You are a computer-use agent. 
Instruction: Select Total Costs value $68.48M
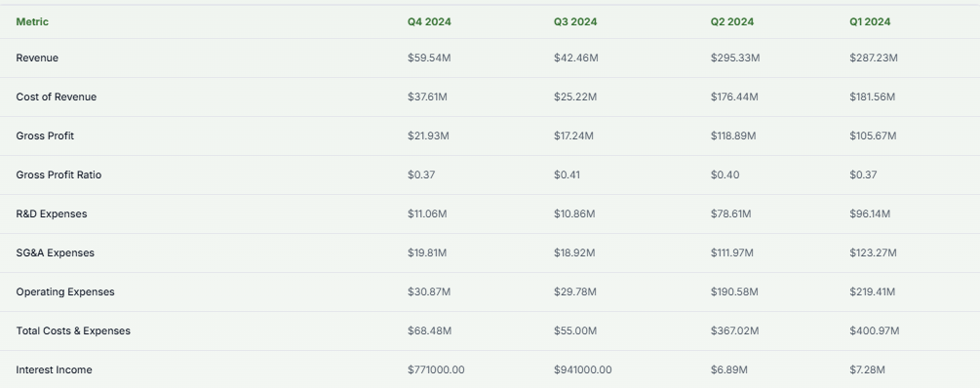[429, 331]
